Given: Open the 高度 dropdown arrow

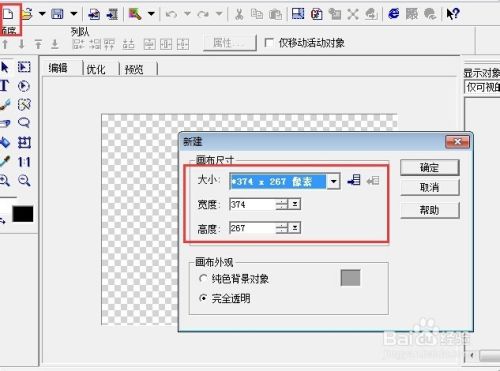Looking at the screenshot, I should pyautogui.click(x=295, y=228).
